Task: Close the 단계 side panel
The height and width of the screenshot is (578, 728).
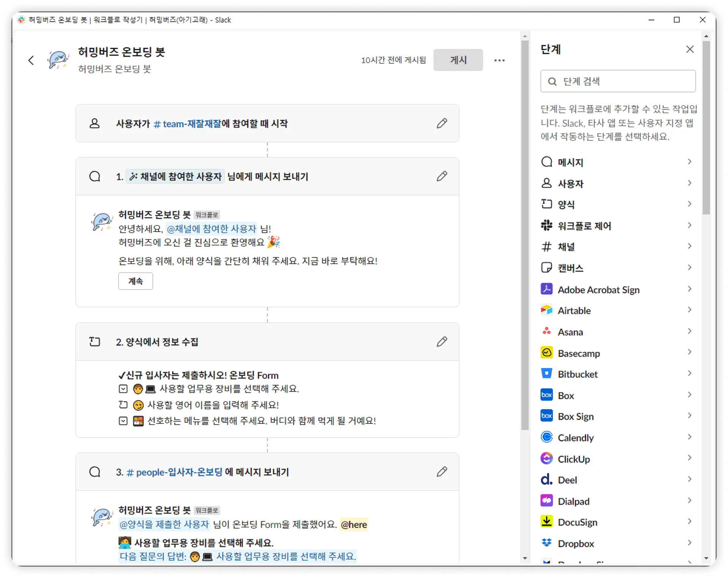Action: [690, 49]
